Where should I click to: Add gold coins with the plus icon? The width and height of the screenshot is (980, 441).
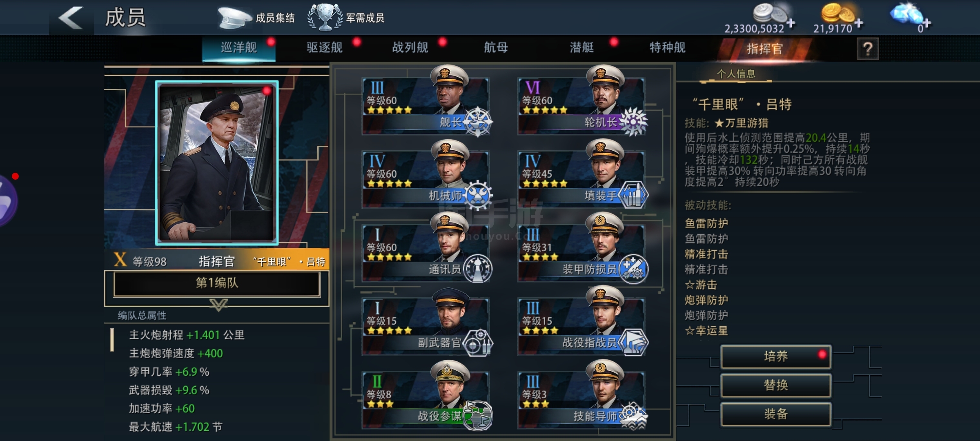pos(859,23)
